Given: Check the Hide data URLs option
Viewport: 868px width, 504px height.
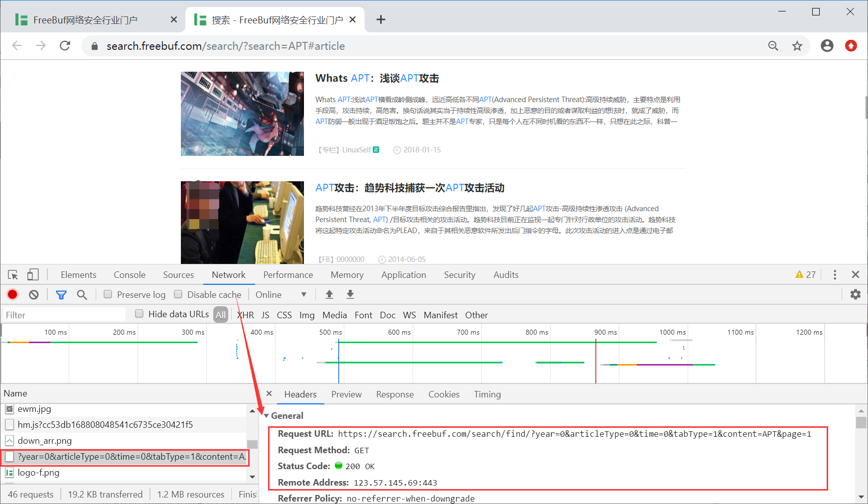Looking at the screenshot, I should pos(140,314).
